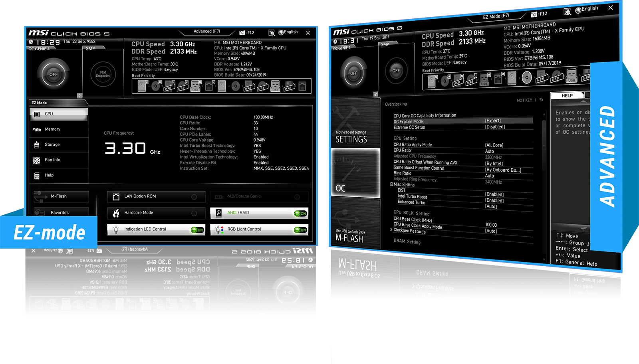Click the English language globe icon in EZ Mode
Viewport: 639px width, 364px height.
click(x=281, y=32)
